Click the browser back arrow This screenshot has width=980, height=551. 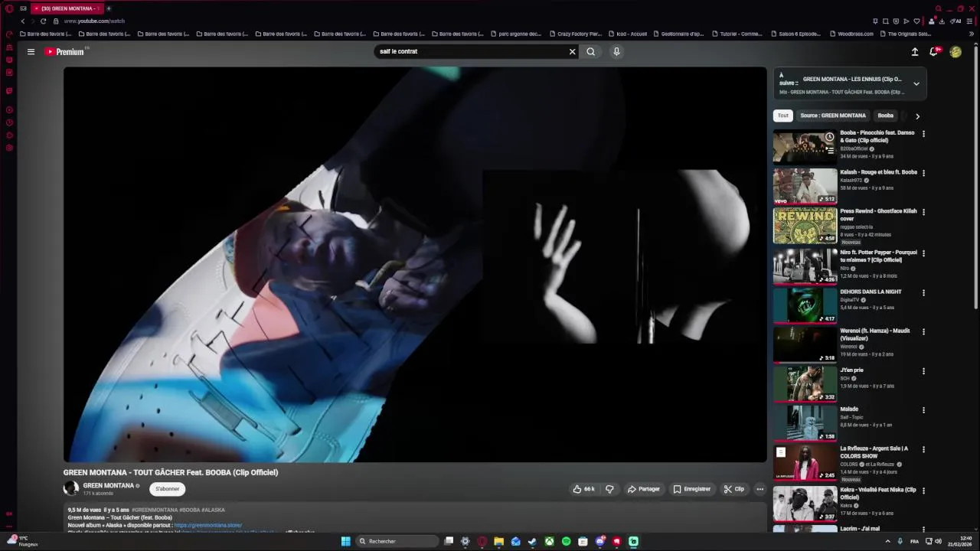click(x=22, y=21)
